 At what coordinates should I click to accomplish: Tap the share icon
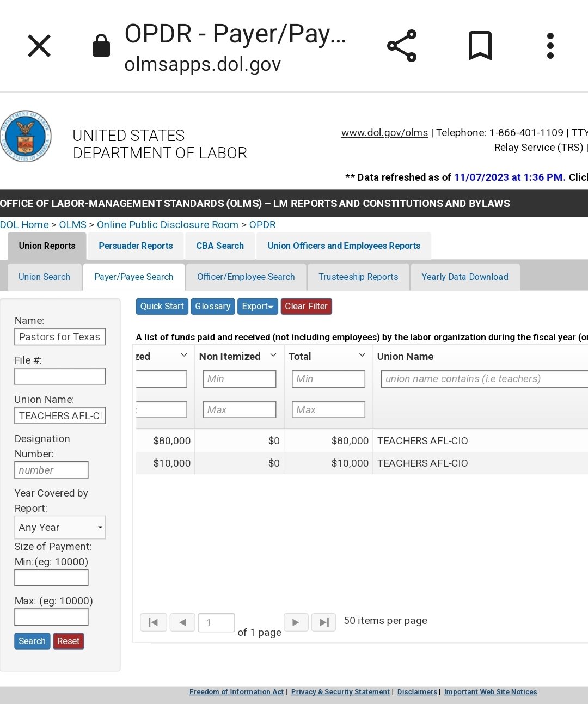[x=402, y=46]
